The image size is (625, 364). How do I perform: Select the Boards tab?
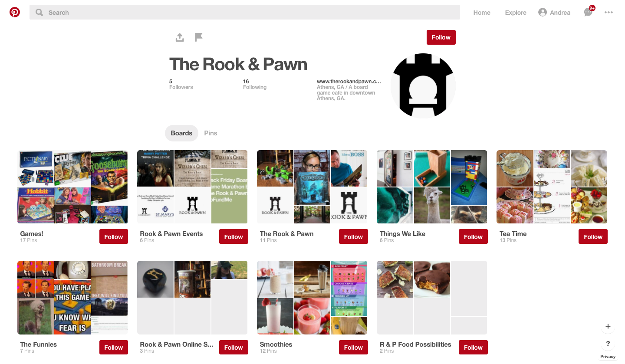[x=181, y=133]
